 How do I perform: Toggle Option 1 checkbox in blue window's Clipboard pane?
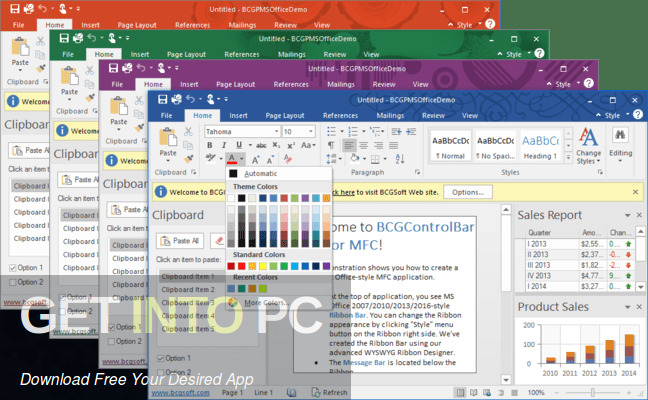(160, 358)
